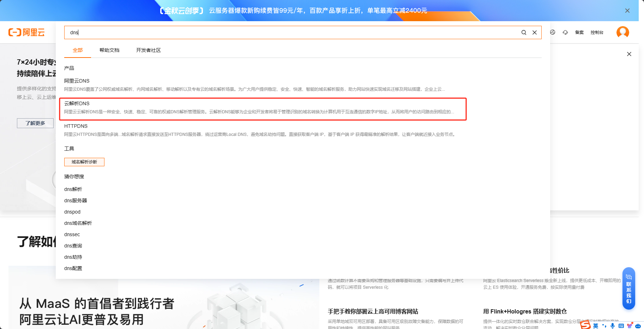Image resolution: width=644 pixels, height=329 pixels.
Task: Open 用 Flink+Hologres 搭建实时数仓 article
Action: [525, 311]
